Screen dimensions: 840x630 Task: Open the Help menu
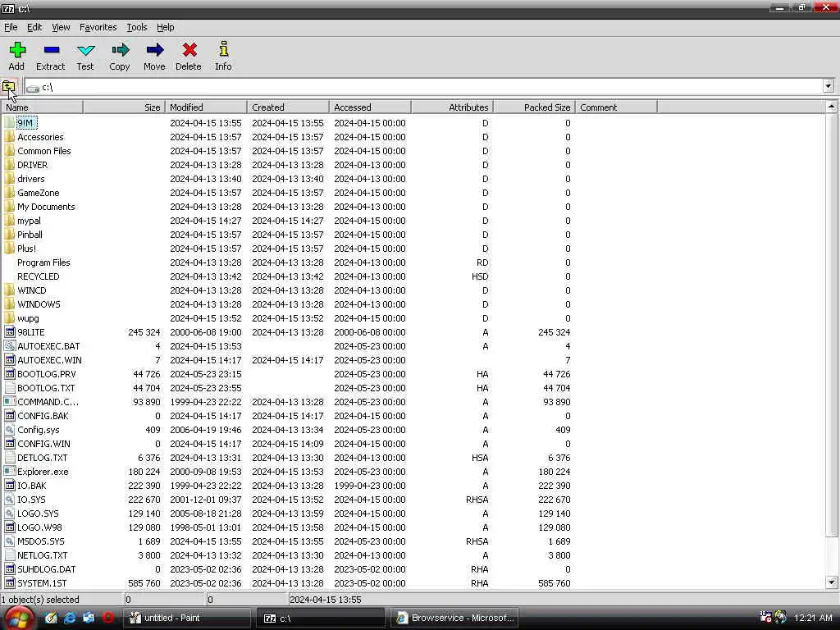tap(165, 27)
